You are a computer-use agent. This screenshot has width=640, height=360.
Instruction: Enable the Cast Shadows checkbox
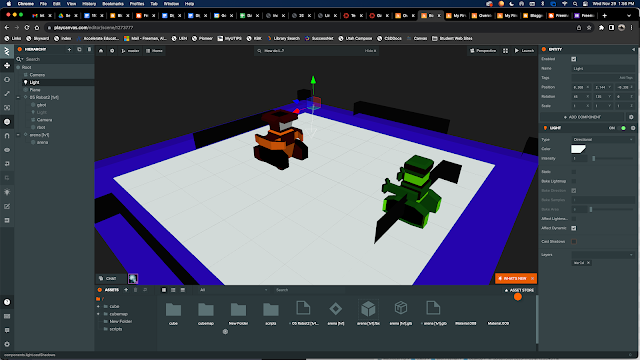[573, 242]
